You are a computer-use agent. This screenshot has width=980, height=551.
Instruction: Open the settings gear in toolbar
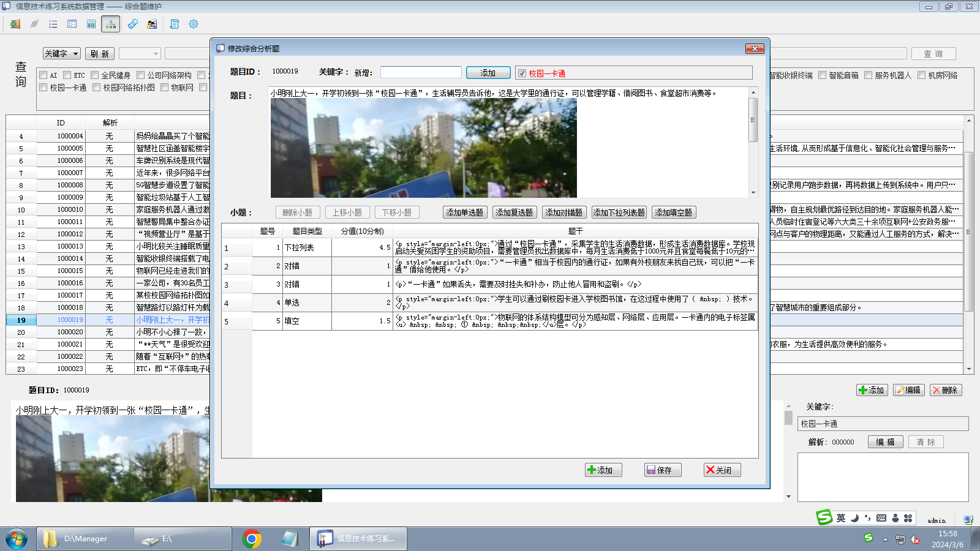click(194, 24)
